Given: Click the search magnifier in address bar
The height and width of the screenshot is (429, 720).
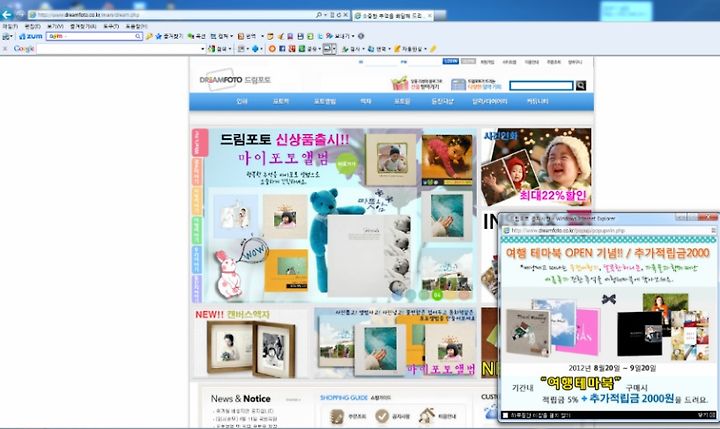Looking at the screenshot, I should click(319, 15).
